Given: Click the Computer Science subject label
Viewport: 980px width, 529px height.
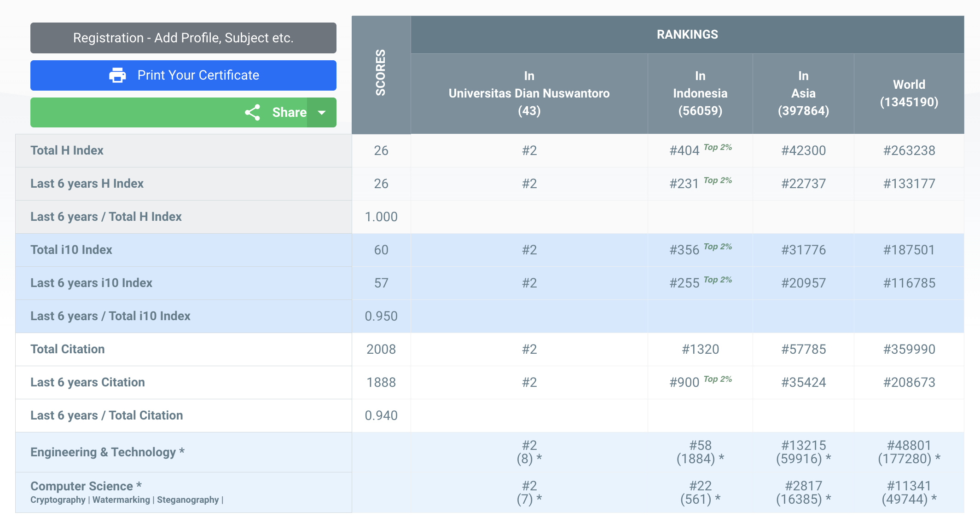Looking at the screenshot, I should 86,486.
